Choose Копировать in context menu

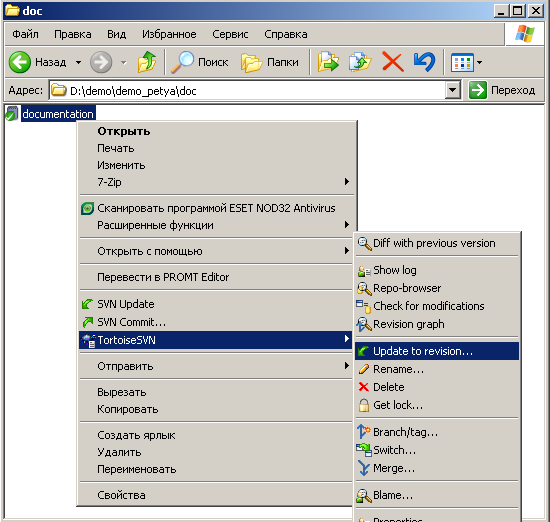[216, 409]
